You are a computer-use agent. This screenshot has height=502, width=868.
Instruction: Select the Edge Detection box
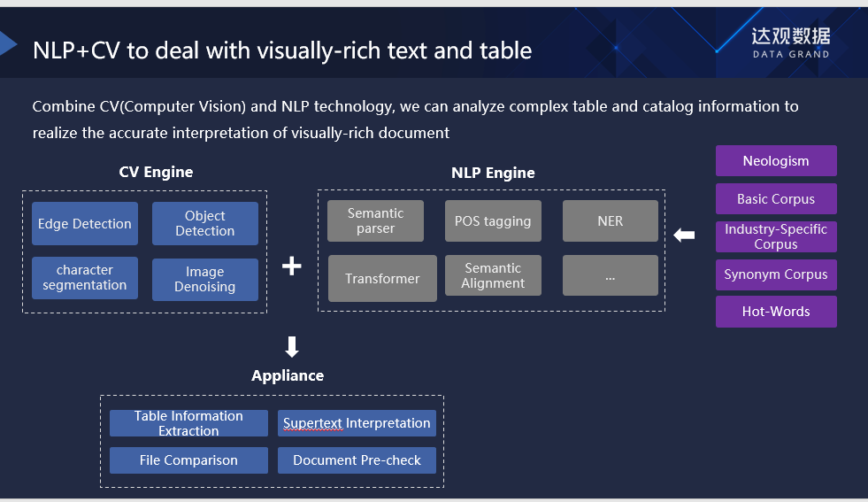tap(85, 224)
